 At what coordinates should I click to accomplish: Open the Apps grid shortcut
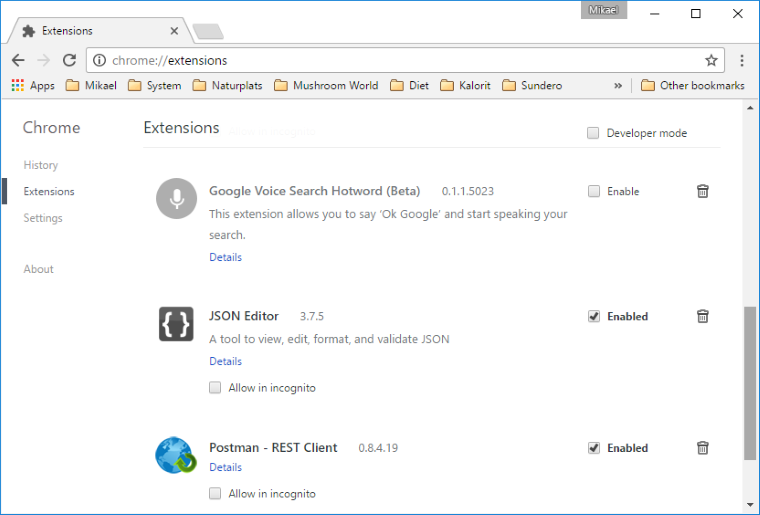point(33,86)
